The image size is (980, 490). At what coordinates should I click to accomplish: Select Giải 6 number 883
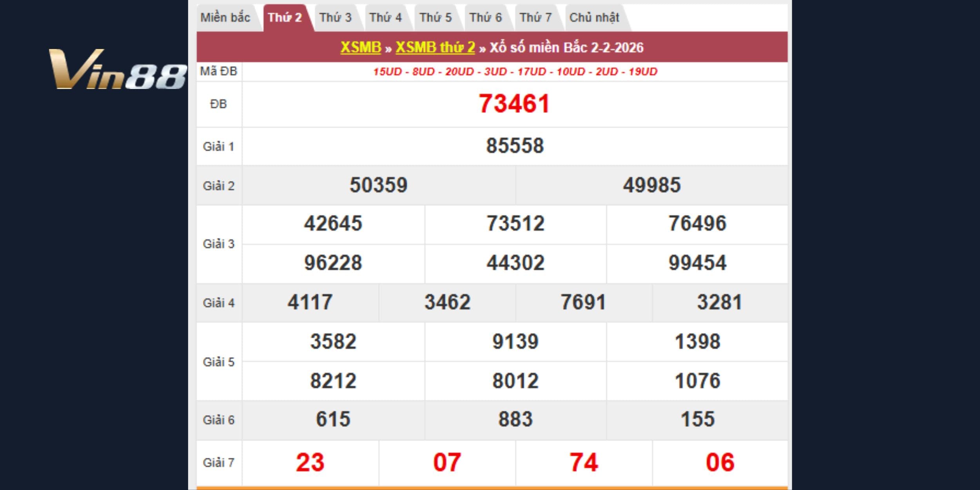click(515, 419)
